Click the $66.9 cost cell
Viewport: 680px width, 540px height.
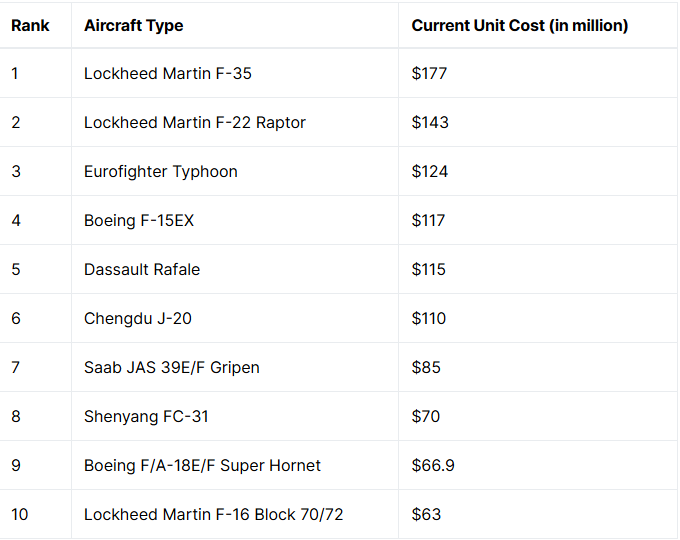pyautogui.click(x=433, y=466)
